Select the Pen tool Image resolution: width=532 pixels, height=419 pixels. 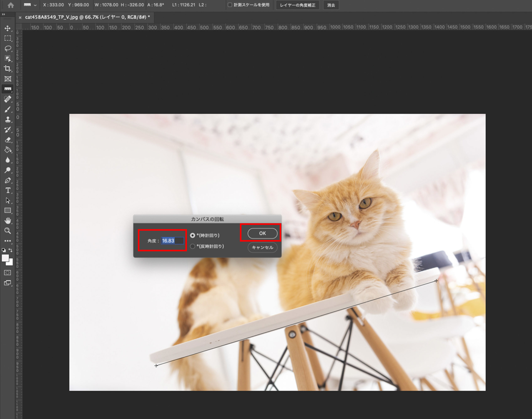point(8,180)
